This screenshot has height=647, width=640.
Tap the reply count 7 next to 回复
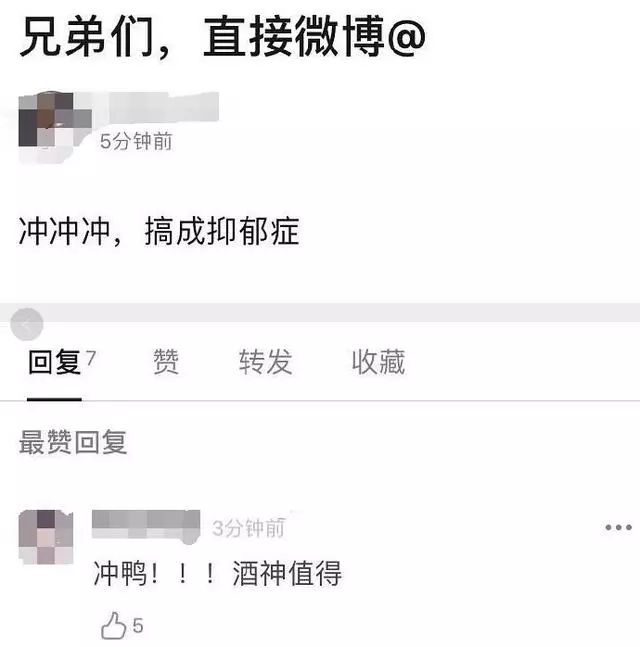coord(91,358)
